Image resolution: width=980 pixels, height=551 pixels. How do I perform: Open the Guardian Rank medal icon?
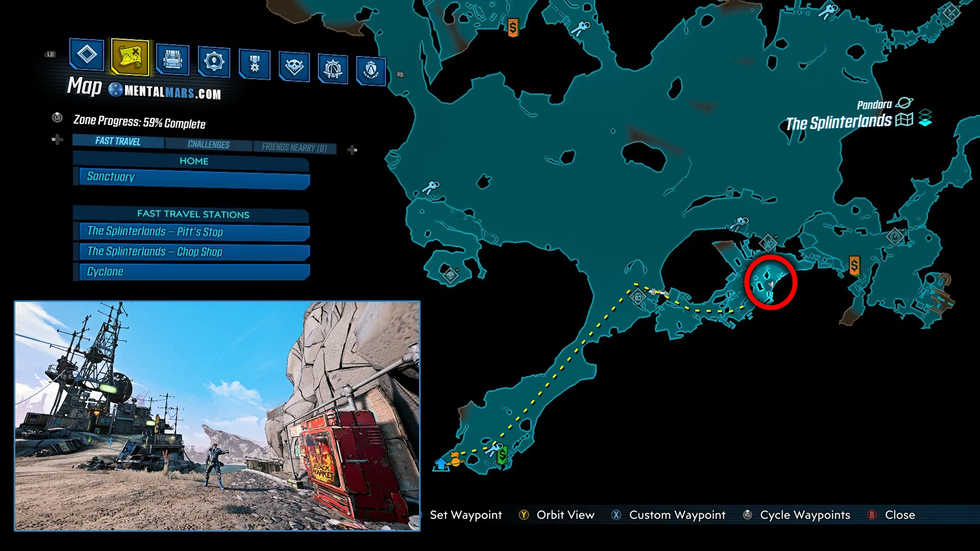click(254, 64)
